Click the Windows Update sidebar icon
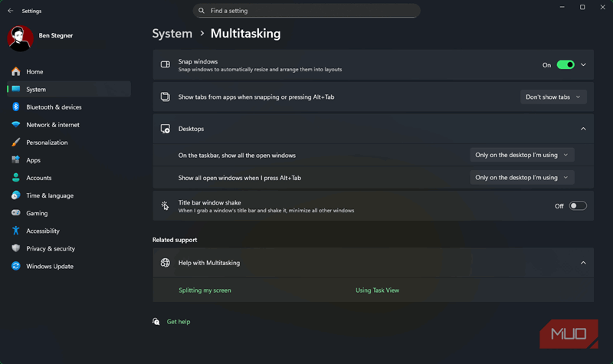The image size is (613, 364). [15, 266]
